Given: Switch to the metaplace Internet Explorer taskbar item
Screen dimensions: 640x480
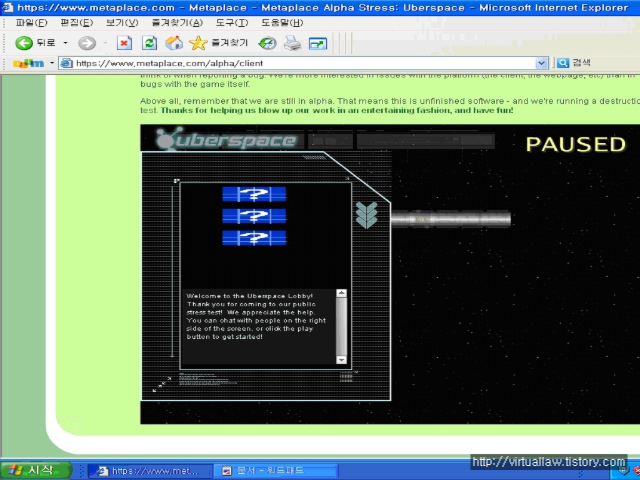Looking at the screenshot, I should (x=150, y=471).
